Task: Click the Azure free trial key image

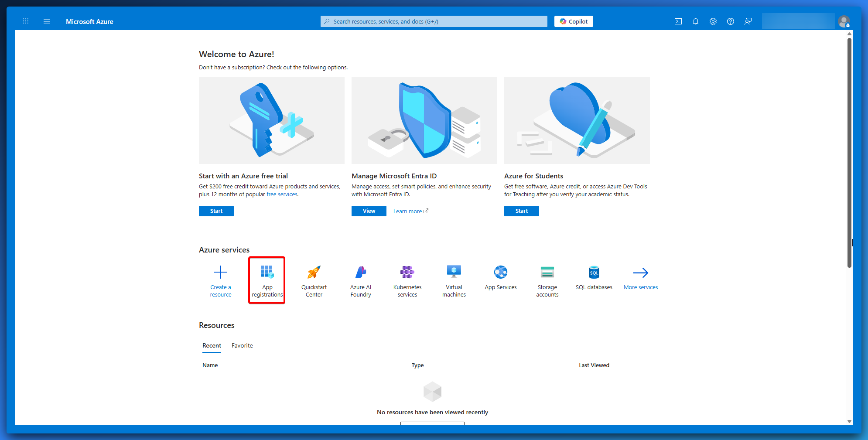Action: pyautogui.click(x=272, y=120)
